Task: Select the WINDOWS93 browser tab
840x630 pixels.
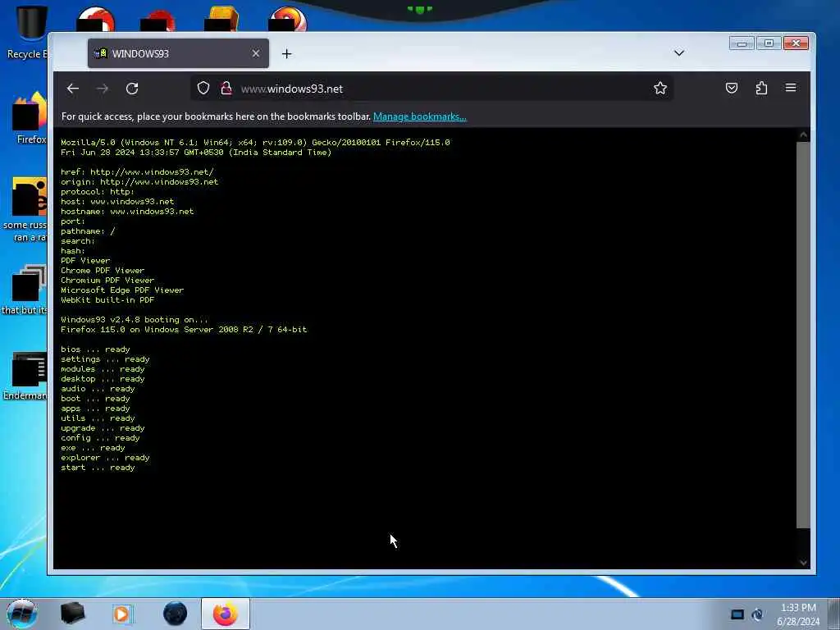Action: (x=178, y=53)
